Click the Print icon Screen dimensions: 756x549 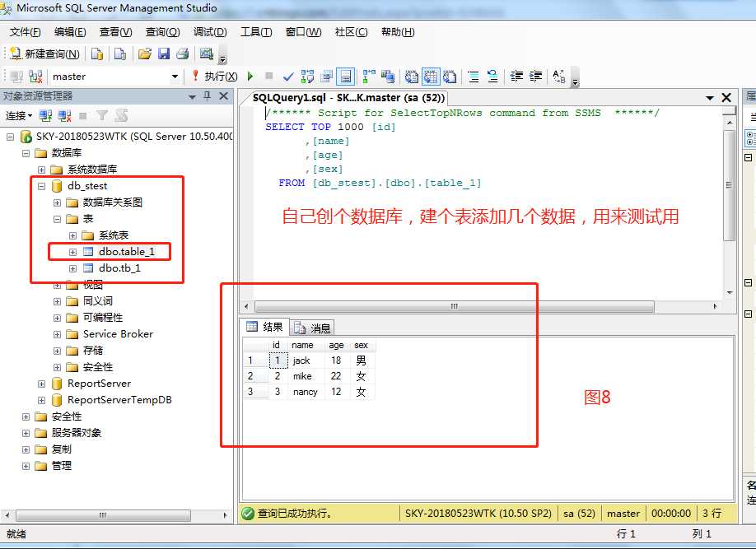pos(182,54)
